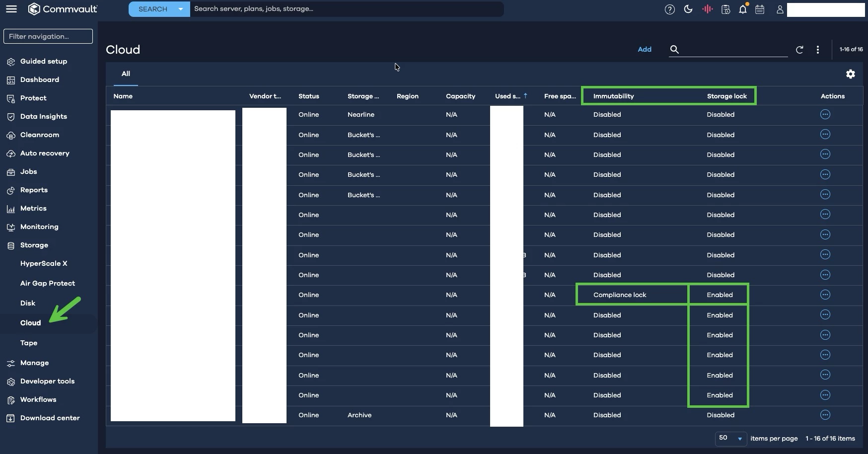
Task: Open Metrics in sidebar
Action: tap(33, 209)
